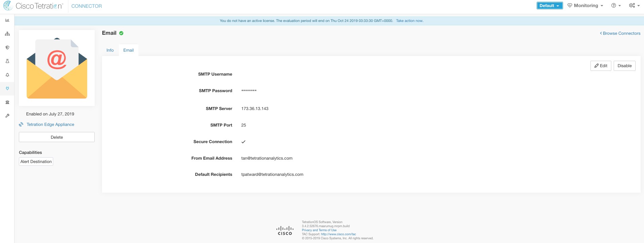Open the security shield sidebar icon
The height and width of the screenshot is (243, 644).
[7, 48]
